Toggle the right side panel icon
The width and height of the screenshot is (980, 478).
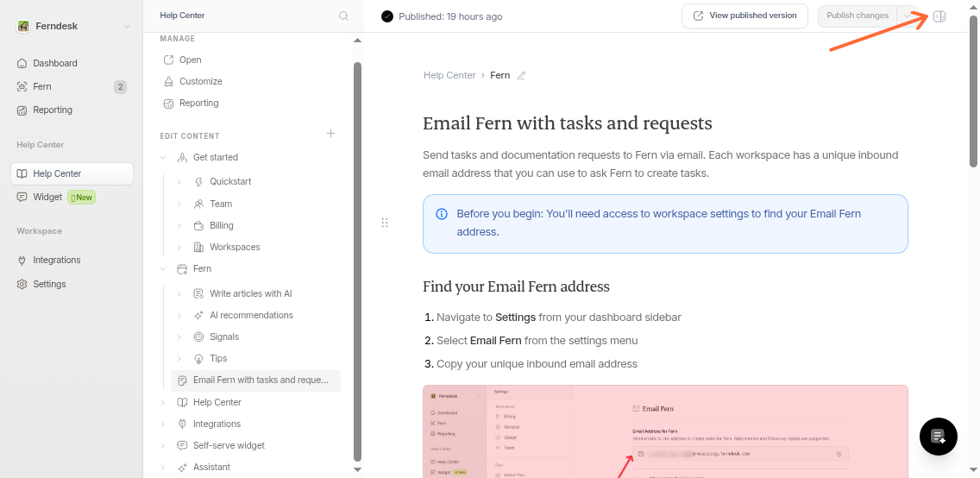click(939, 16)
